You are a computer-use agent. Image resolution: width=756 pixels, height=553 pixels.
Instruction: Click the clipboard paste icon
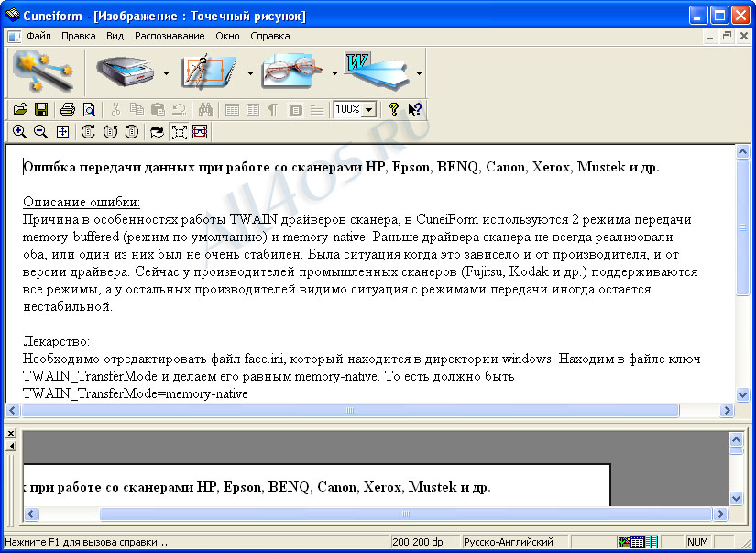point(159,109)
